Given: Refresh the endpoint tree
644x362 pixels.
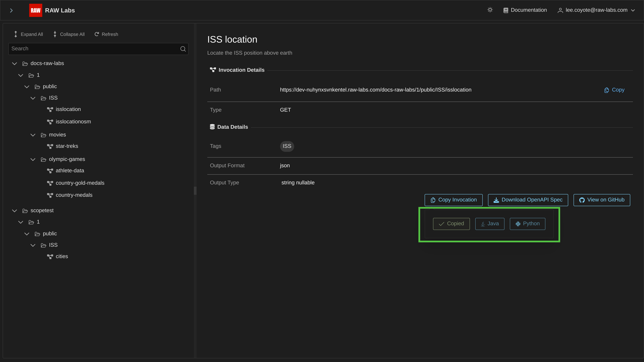Looking at the screenshot, I should click(x=106, y=34).
